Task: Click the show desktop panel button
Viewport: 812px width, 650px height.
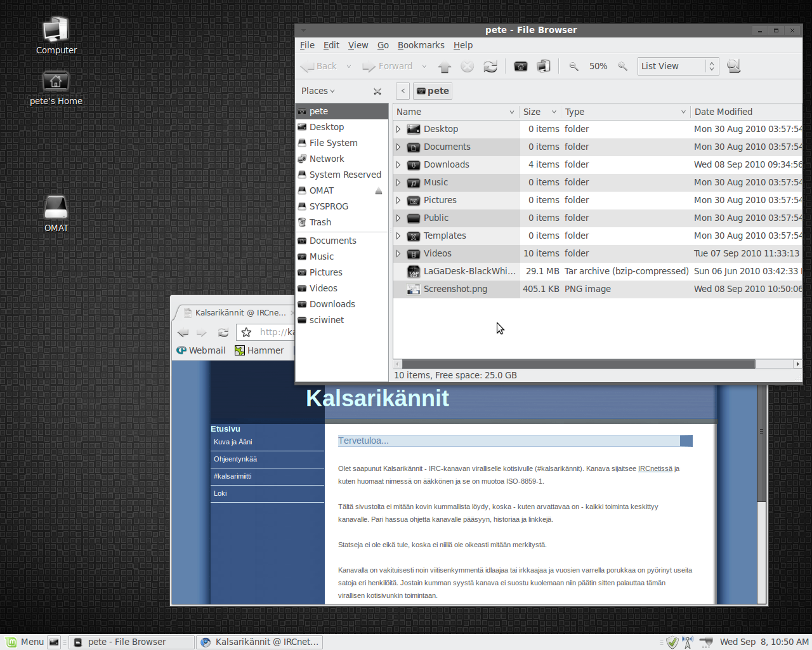Action: point(54,642)
